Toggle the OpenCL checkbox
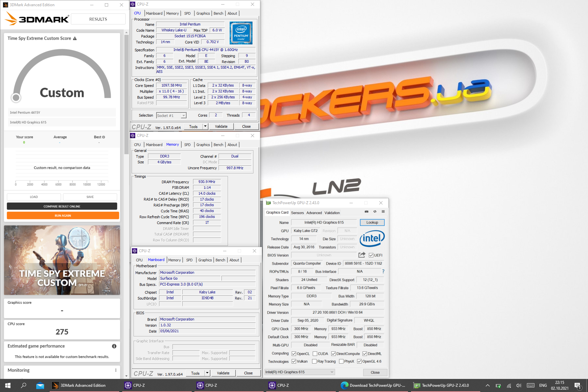The width and height of the screenshot is (588, 392). tap(294, 354)
